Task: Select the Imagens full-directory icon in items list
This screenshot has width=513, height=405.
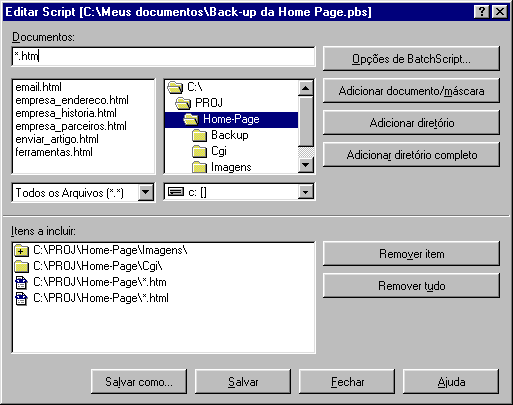Action: pyautogui.click(x=21, y=250)
